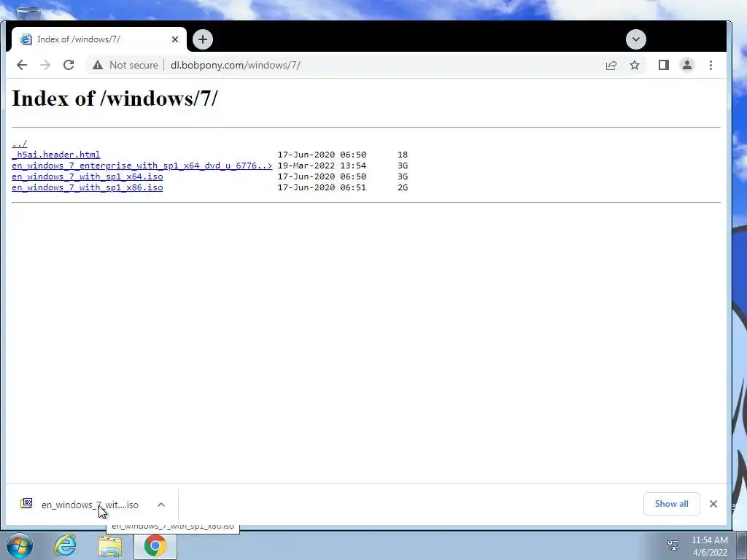Viewport: 747px width, 560px height.
Task: Show all downloads
Action: [x=671, y=504]
